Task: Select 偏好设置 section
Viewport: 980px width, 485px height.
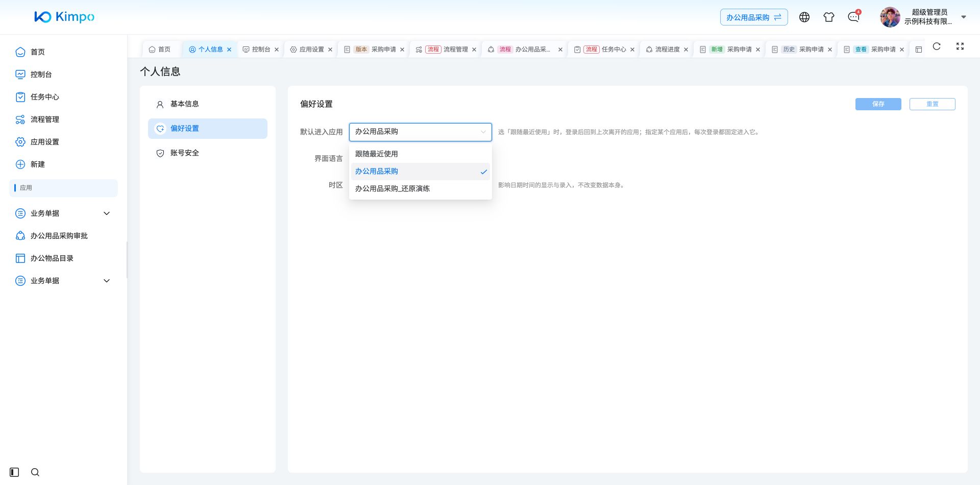Action: coord(208,129)
